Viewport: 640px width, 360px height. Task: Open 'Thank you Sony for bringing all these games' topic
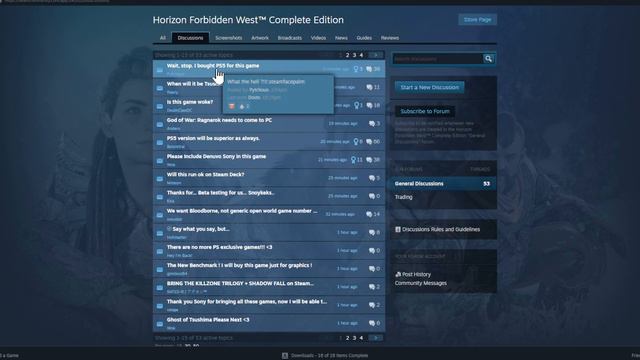coord(247,301)
